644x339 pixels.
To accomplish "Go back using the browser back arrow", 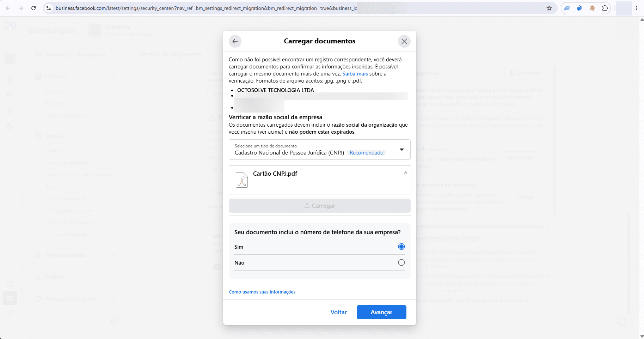I will click(8, 8).
